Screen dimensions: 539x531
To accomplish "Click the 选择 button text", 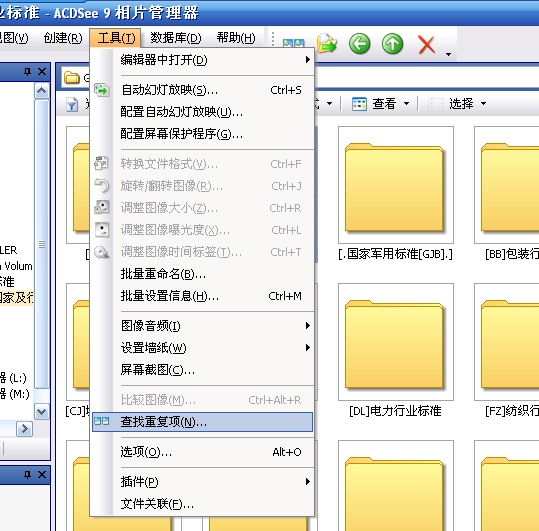I will coord(461,104).
